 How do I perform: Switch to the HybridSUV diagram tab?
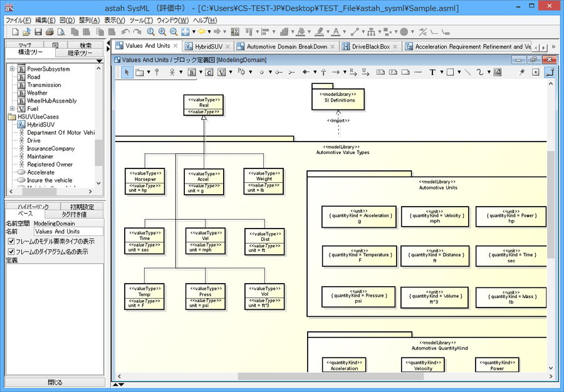(x=209, y=46)
